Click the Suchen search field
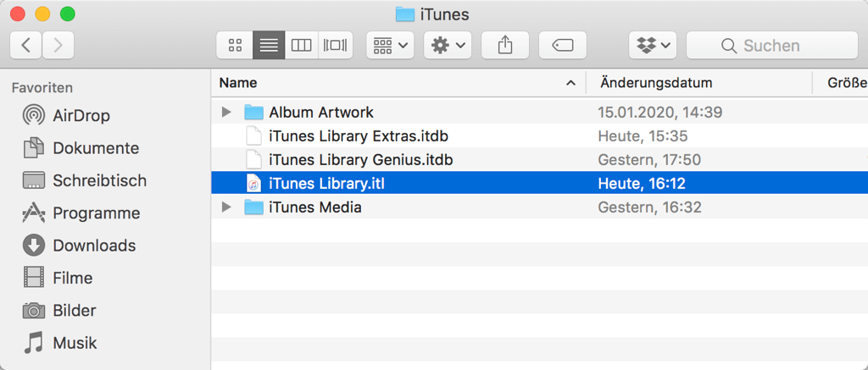 pos(771,46)
